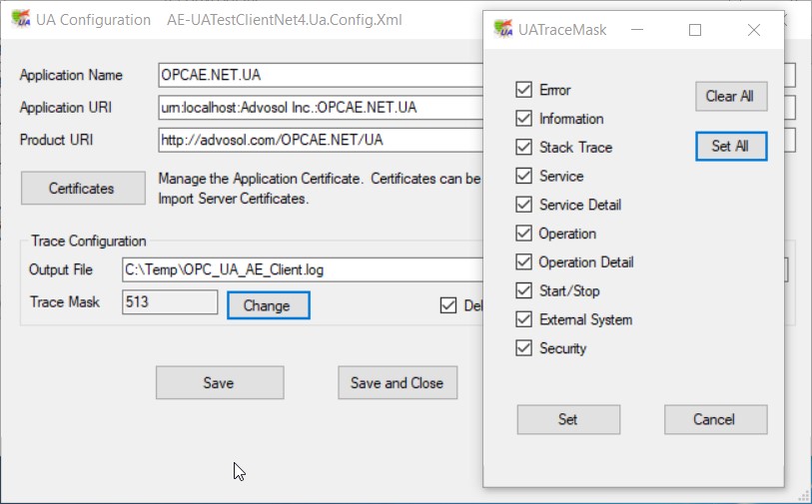Image resolution: width=812 pixels, height=504 pixels.
Task: Maximize the UATraceMask dialog
Action: 695,30
